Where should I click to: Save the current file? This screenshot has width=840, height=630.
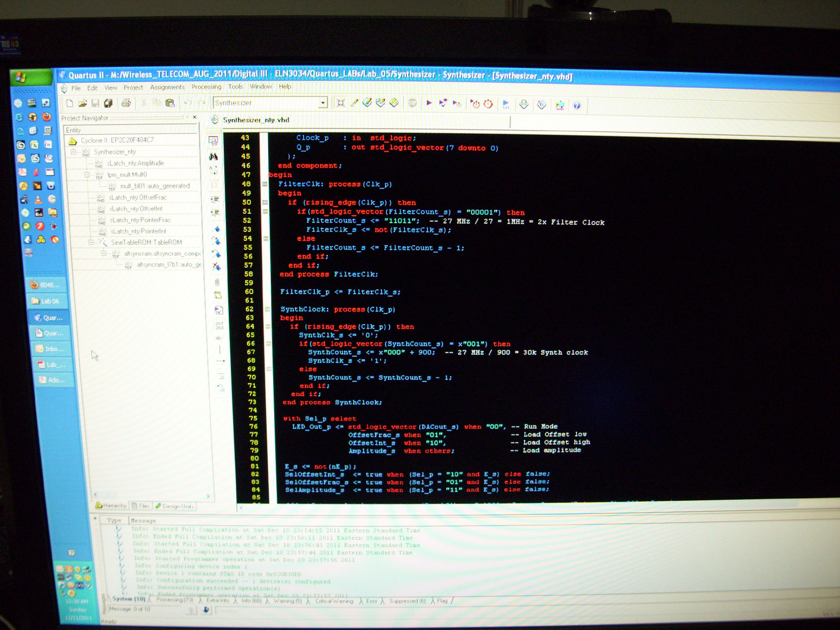point(95,103)
